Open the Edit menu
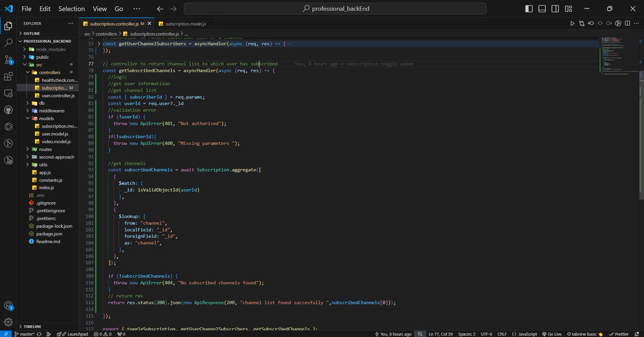 coord(45,9)
